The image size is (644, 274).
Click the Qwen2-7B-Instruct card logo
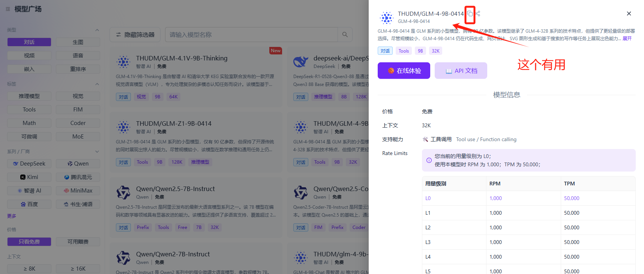(123, 258)
